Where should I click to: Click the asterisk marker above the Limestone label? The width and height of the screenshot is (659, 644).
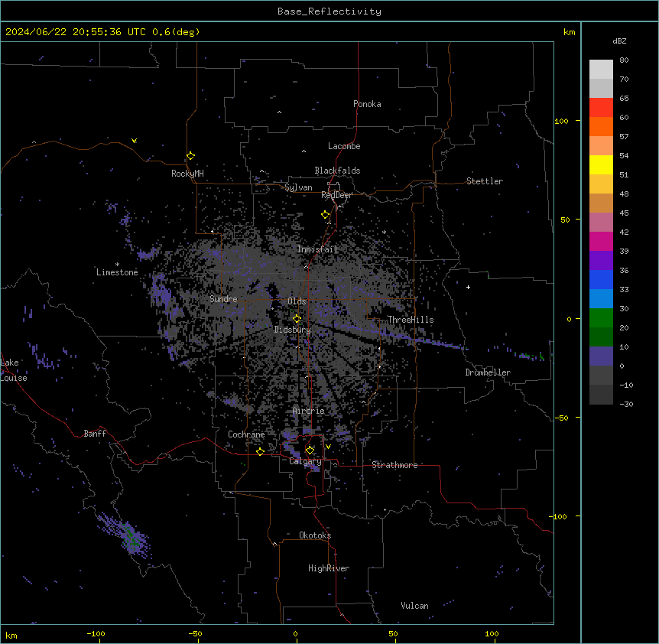[x=117, y=265]
